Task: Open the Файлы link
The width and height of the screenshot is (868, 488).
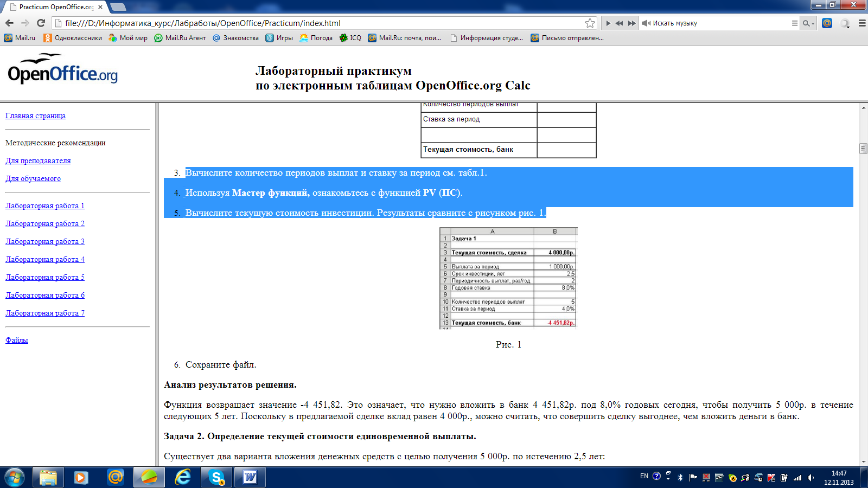Action: 17,340
